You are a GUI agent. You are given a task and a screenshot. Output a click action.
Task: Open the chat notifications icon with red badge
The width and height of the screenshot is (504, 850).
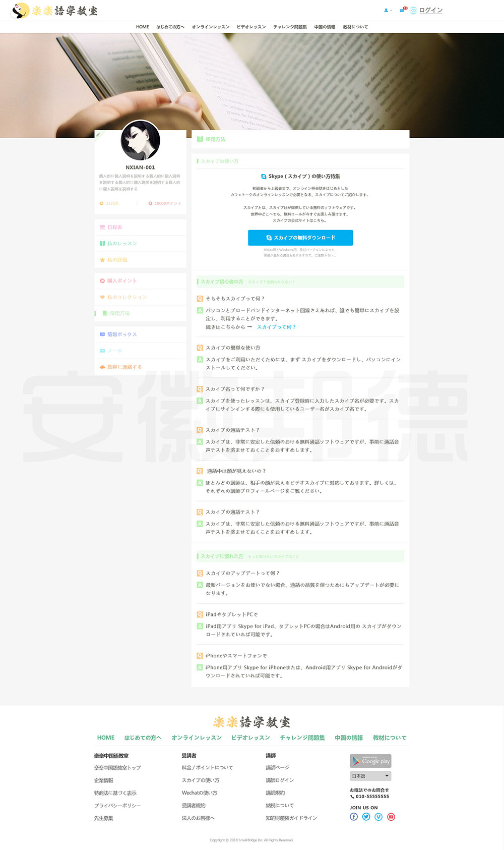coord(403,10)
